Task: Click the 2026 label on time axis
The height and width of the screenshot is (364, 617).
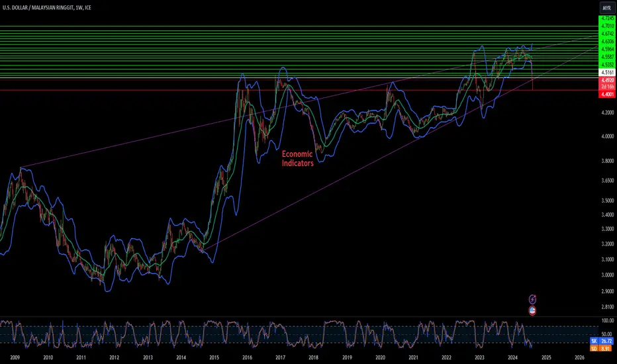Action: click(579, 357)
